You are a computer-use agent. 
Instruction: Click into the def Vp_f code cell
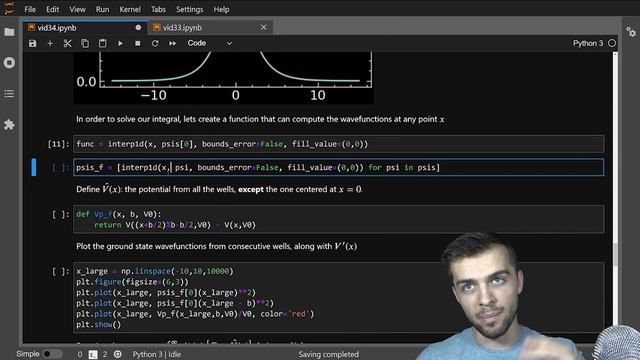338,219
